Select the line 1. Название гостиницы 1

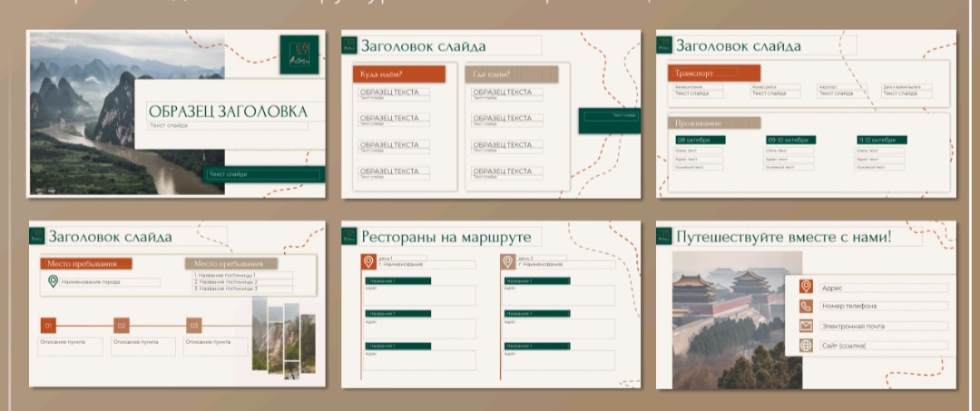(x=225, y=275)
